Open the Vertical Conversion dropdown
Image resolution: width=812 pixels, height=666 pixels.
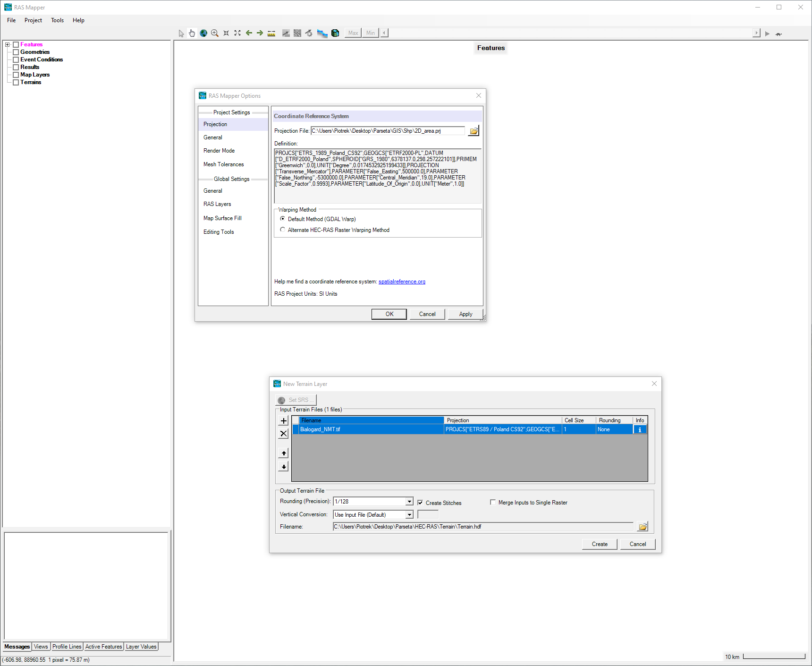(x=409, y=515)
